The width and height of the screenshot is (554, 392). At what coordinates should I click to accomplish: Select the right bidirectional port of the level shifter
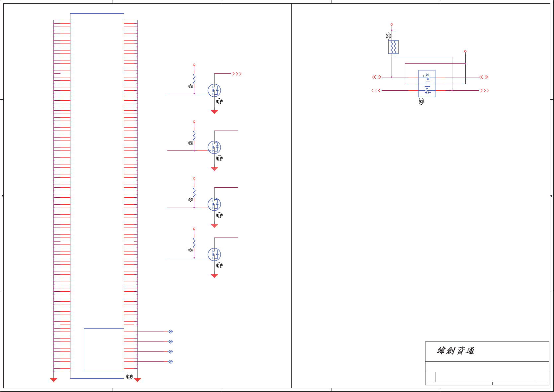pos(484,77)
